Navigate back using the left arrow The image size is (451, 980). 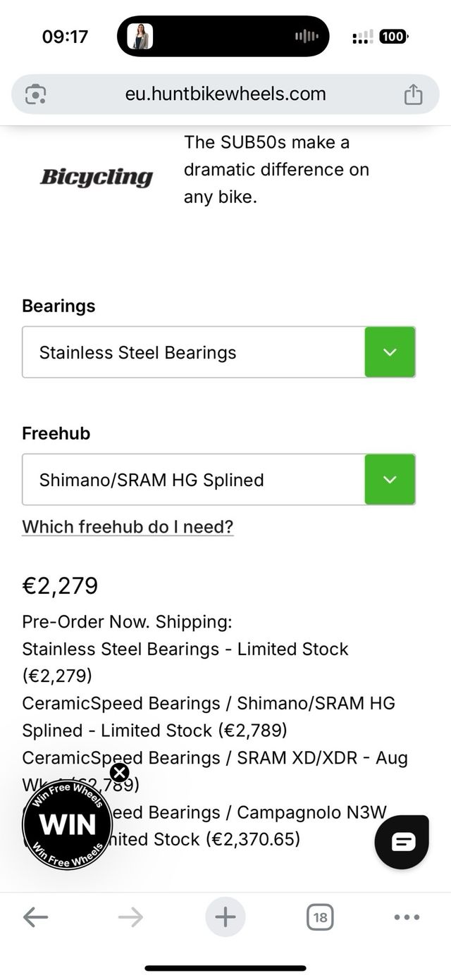(x=36, y=917)
